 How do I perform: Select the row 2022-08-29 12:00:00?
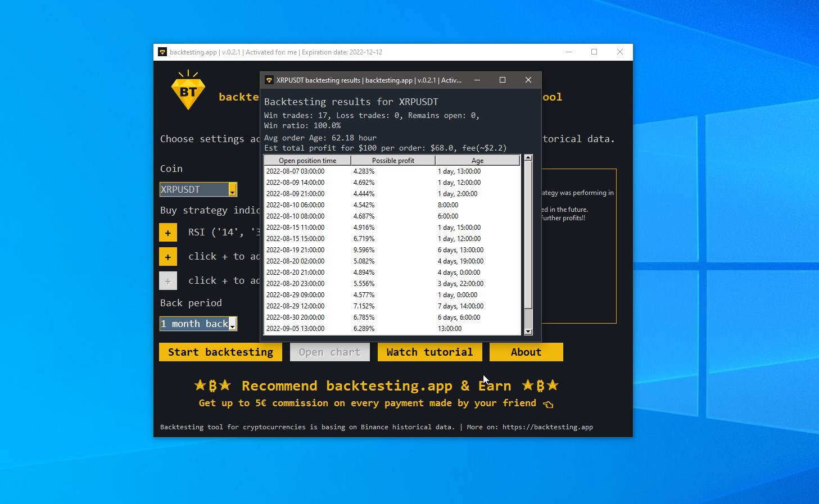pos(392,306)
